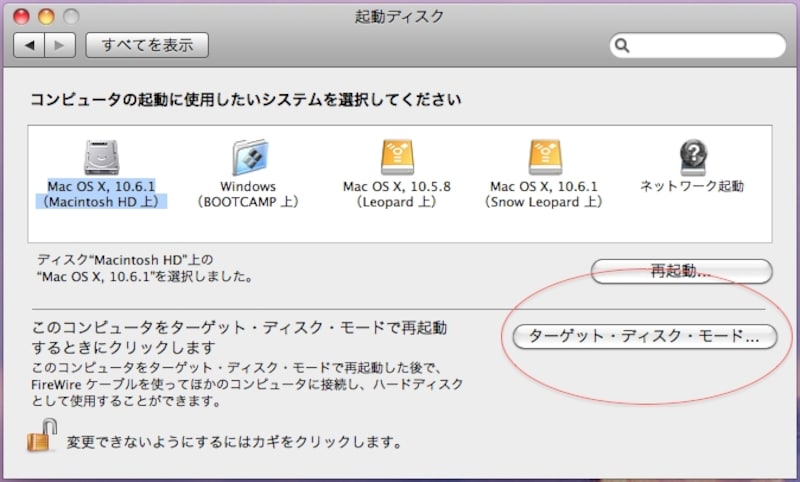This screenshot has width=800, height=482.
Task: Choose the ネットワーク起動 globe icon
Action: click(x=693, y=158)
